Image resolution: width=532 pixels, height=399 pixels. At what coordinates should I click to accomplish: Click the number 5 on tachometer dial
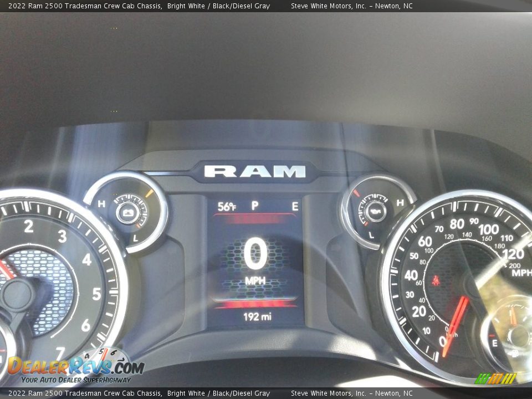(x=96, y=294)
